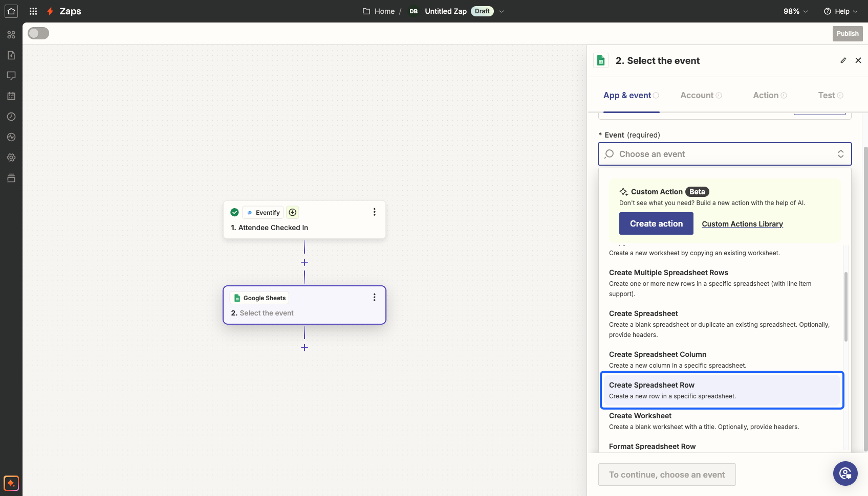Click the Help question mark icon
Viewport: 868px width, 496px height.
828,11
